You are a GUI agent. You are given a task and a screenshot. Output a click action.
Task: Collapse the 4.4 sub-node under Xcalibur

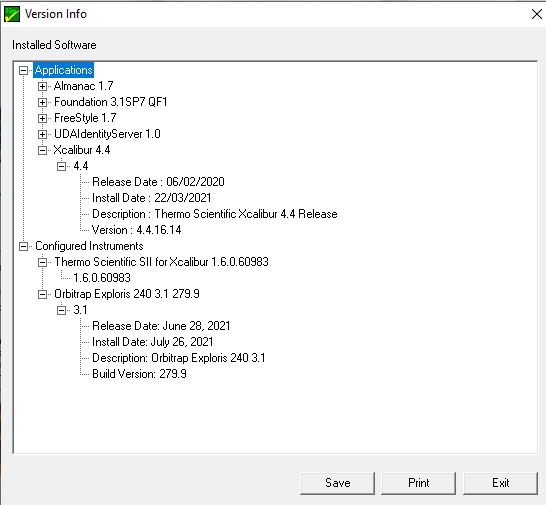pyautogui.click(x=62, y=166)
